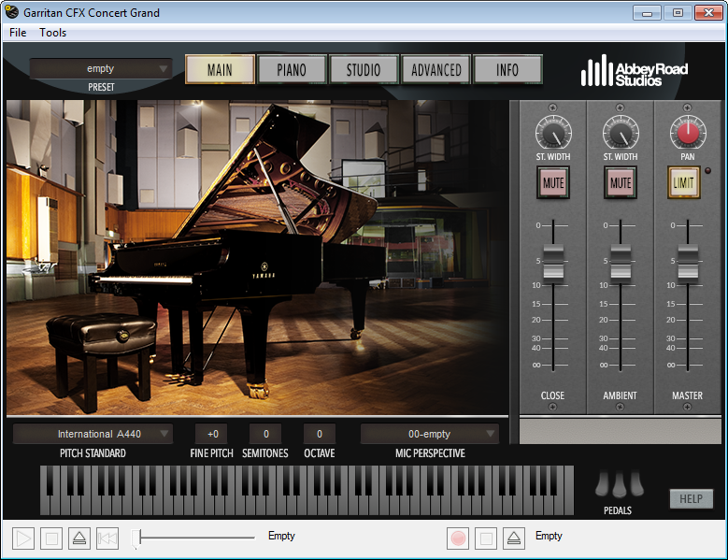Click the Garritan app icon in title bar
The width and height of the screenshot is (728, 560).
(11, 12)
